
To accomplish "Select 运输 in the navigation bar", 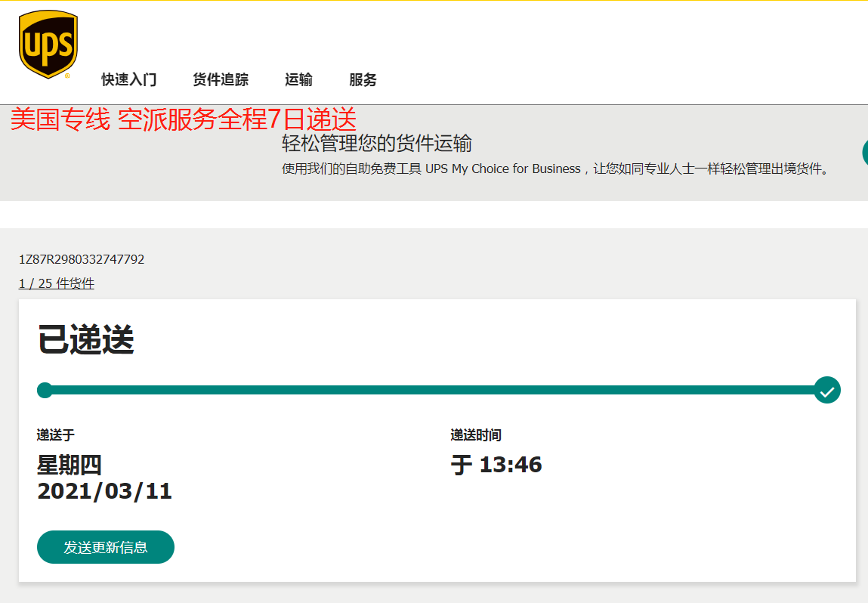I will 298,80.
